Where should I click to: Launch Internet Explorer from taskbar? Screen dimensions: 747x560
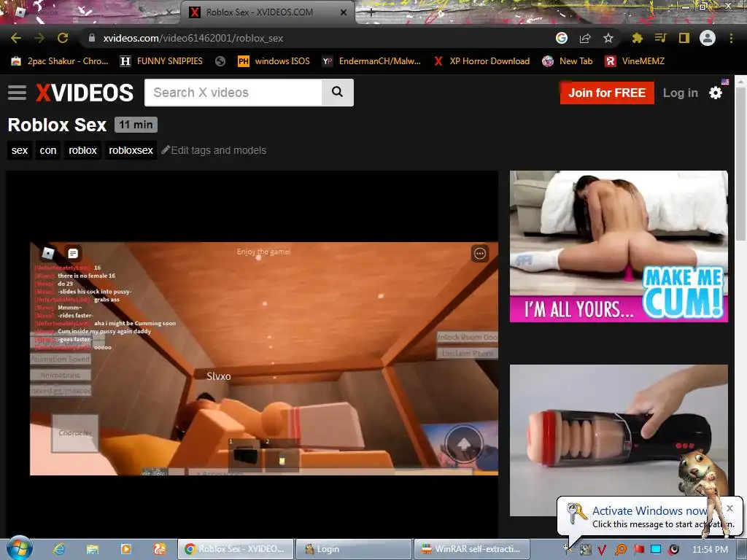(59, 549)
